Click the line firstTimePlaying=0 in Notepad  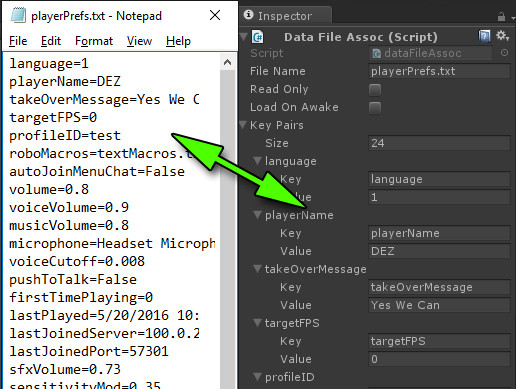click(81, 297)
